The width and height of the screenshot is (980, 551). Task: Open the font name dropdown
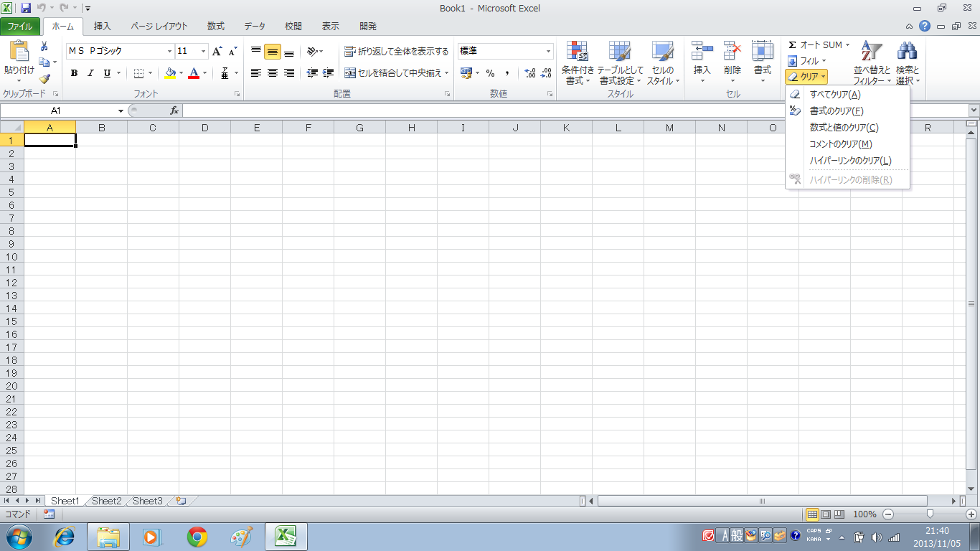click(170, 51)
